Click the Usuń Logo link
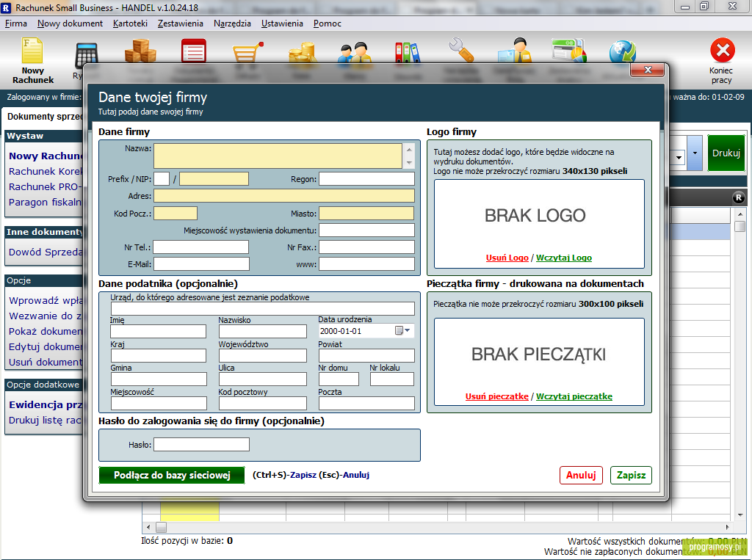 (x=507, y=258)
